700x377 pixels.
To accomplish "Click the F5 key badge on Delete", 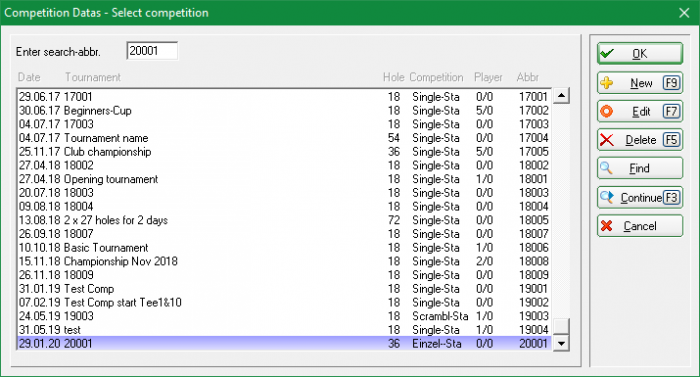I will tap(671, 140).
